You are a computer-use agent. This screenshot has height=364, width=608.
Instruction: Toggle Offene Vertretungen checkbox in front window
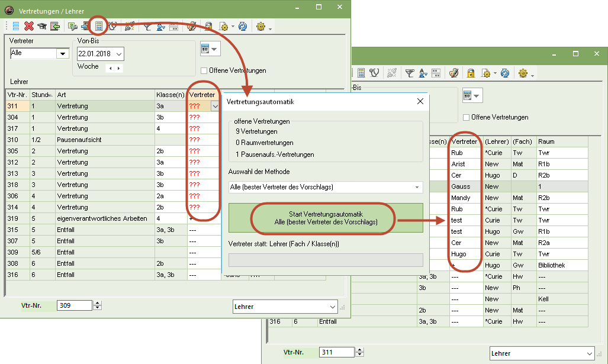(x=204, y=70)
